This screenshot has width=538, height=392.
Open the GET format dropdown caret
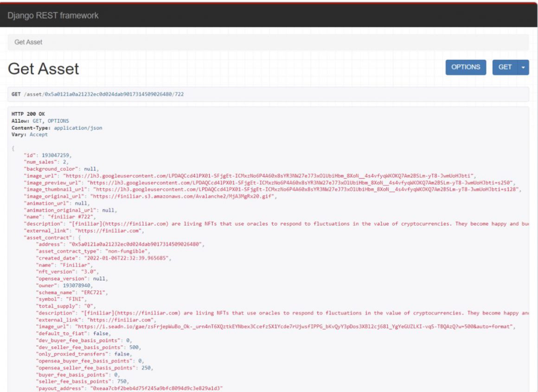(524, 67)
